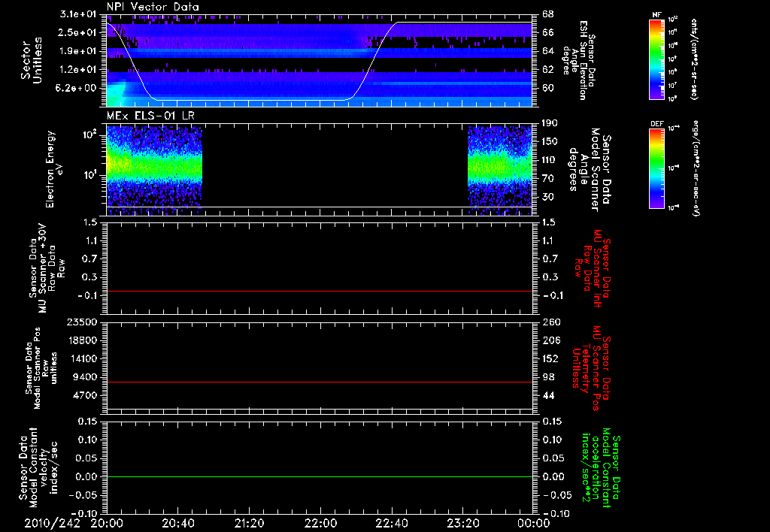This screenshot has width=770, height=532.
Task: Click the 18800 scanner position tick label
Action: (83, 340)
